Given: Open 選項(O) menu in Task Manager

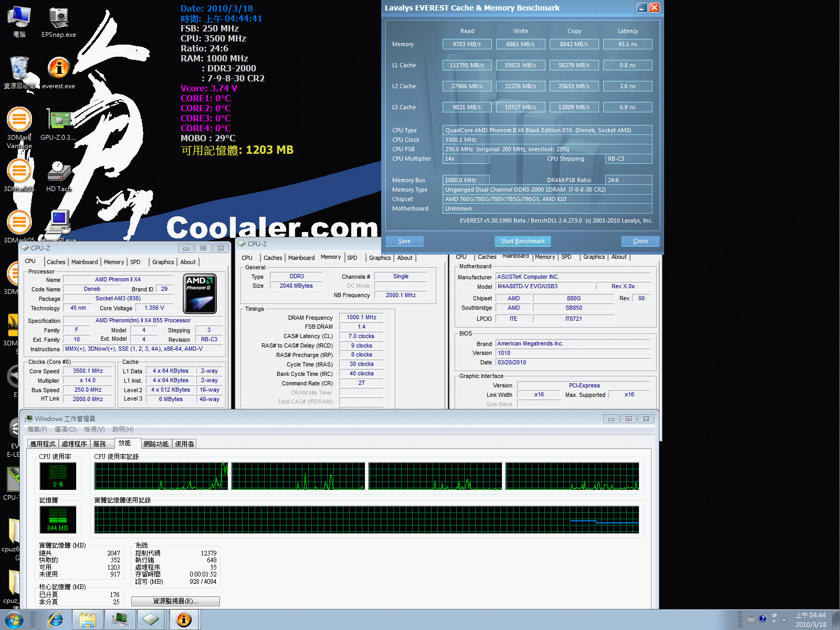Looking at the screenshot, I should click(66, 429).
